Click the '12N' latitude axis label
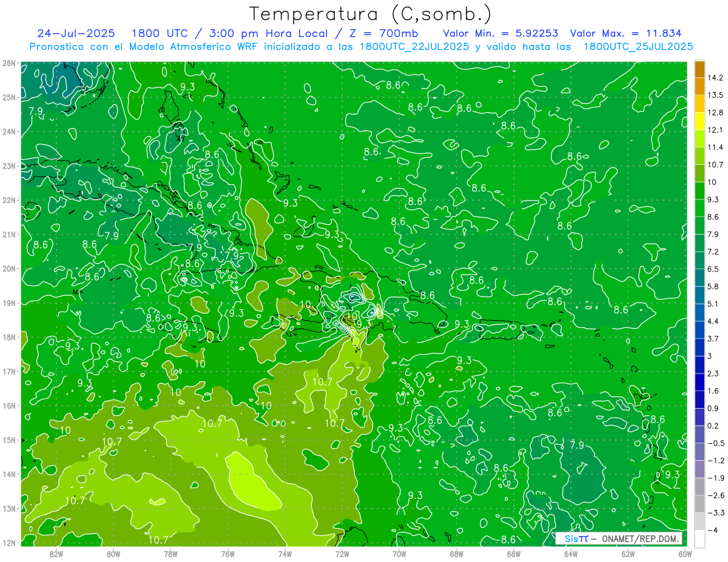The image size is (728, 562). point(9,543)
